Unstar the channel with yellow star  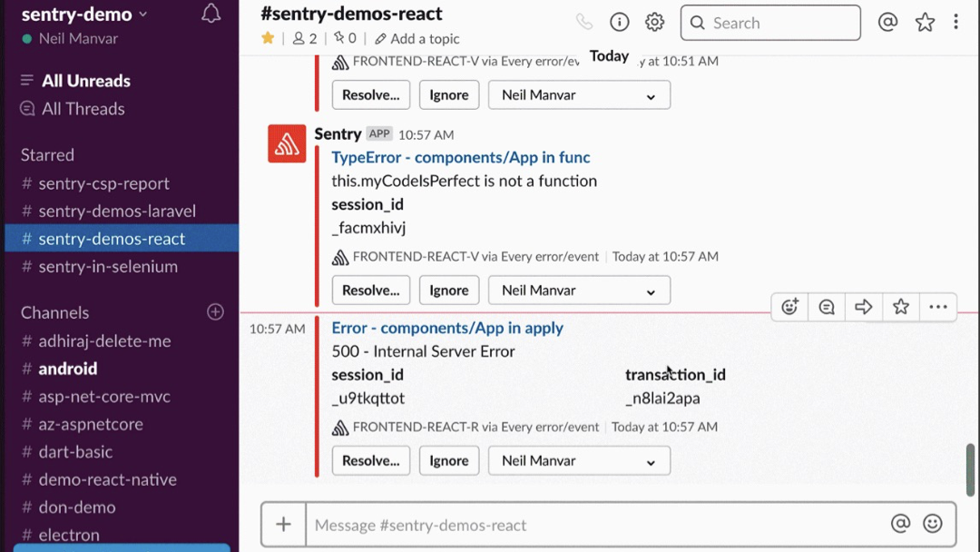pyautogui.click(x=268, y=38)
